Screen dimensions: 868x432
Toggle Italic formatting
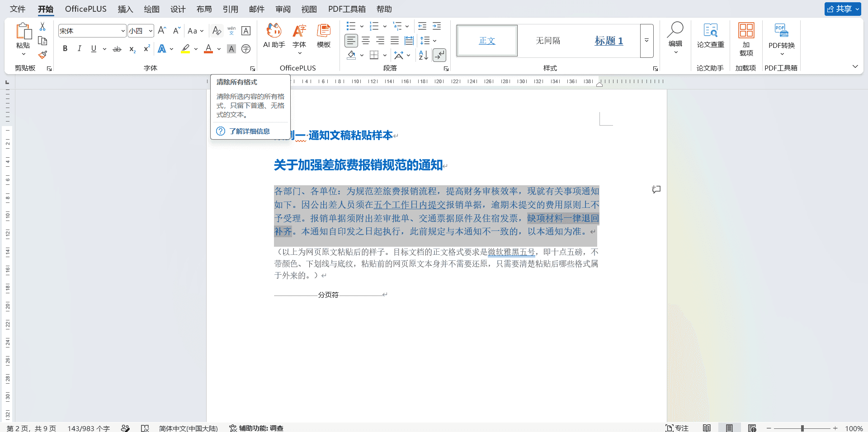coord(80,49)
